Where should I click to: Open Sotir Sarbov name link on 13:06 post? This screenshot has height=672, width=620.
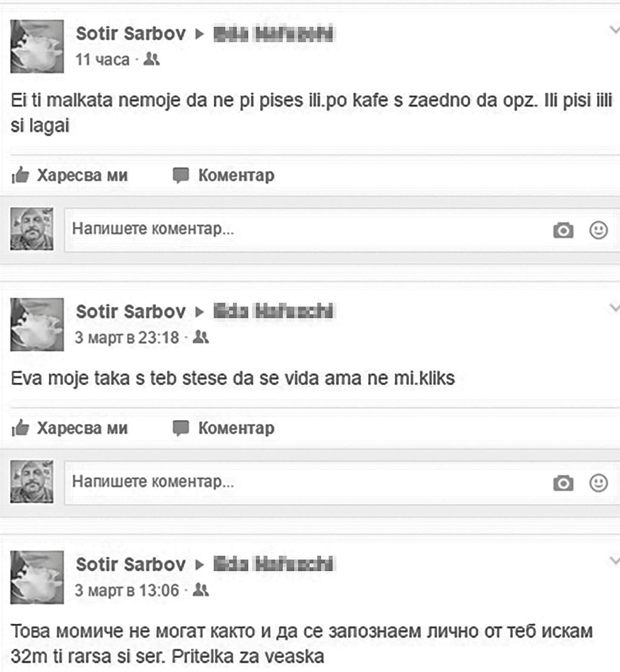coord(131,564)
